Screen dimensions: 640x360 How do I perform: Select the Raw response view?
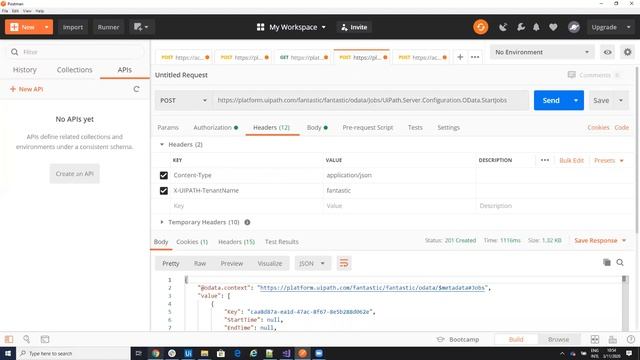(200, 263)
